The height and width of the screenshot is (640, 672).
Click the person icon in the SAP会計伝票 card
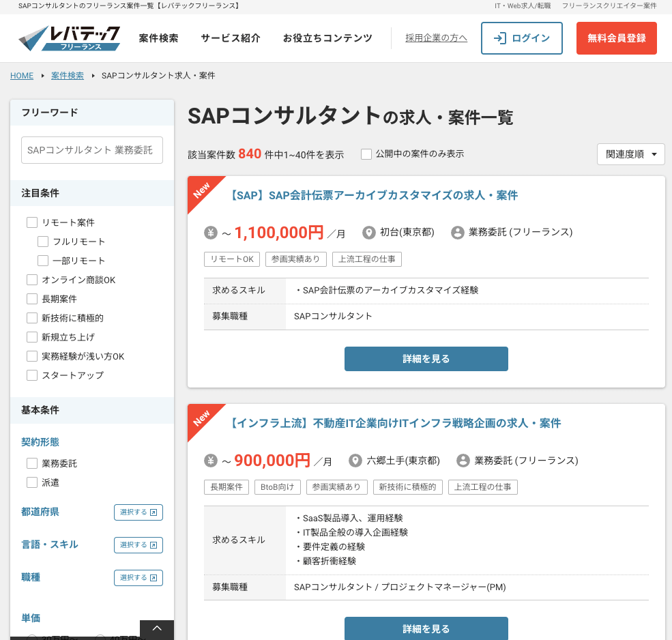pos(457,233)
